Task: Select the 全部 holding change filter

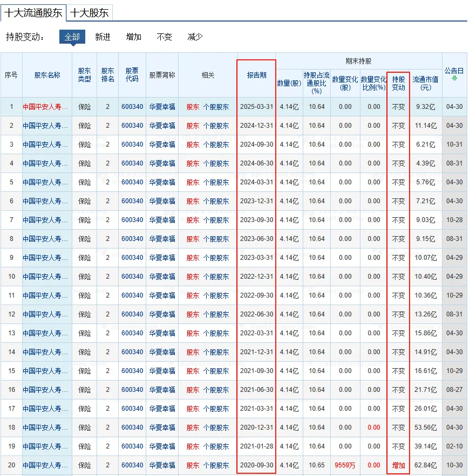Action: tap(72, 37)
